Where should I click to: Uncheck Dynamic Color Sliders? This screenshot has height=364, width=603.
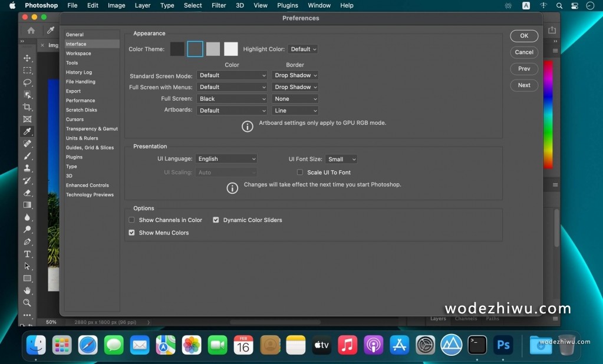tap(216, 220)
